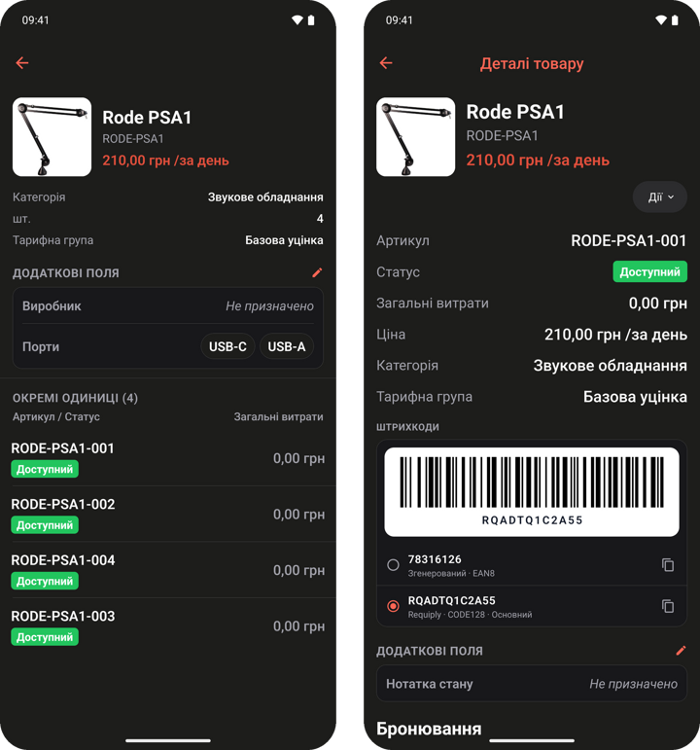Open unit RODE-PSA1-002 row
The height and width of the screenshot is (750, 700).
(x=168, y=515)
